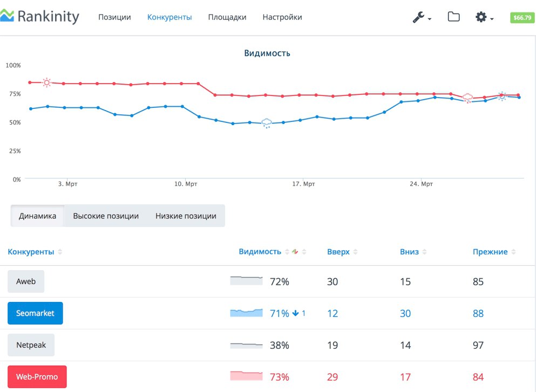Click the Вверх column header

coord(338,252)
